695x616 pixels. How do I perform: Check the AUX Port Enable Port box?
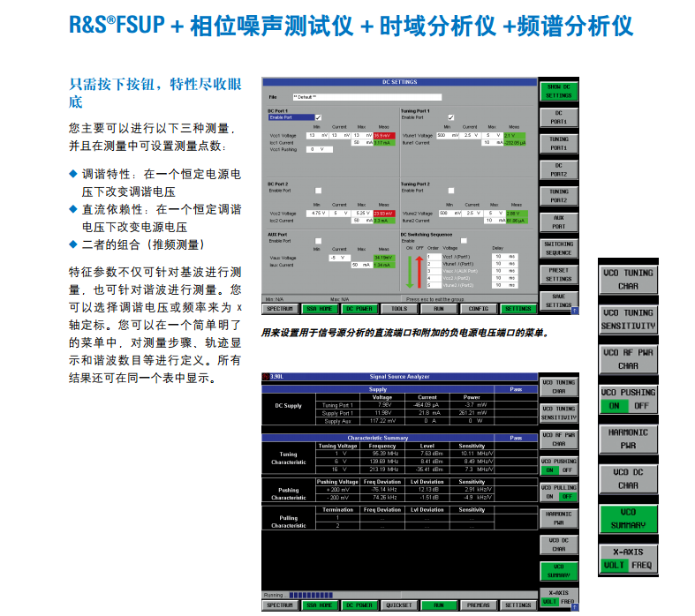318,241
